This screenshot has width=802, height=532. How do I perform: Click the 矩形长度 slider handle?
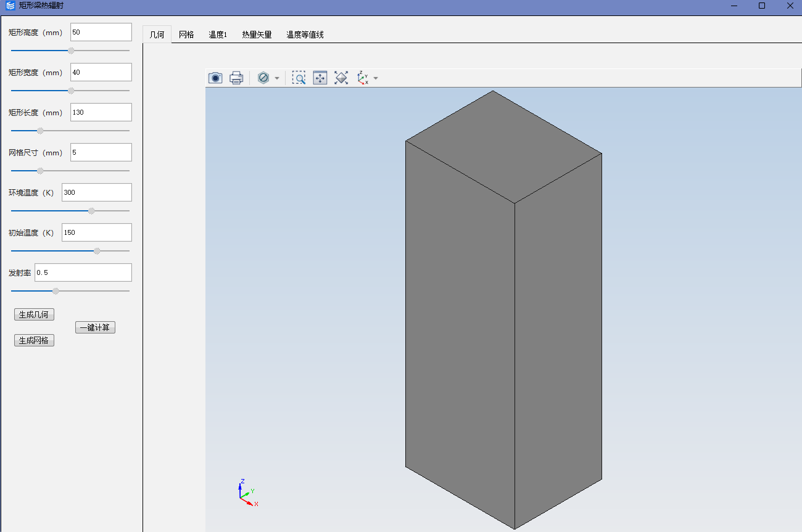pyautogui.click(x=40, y=131)
